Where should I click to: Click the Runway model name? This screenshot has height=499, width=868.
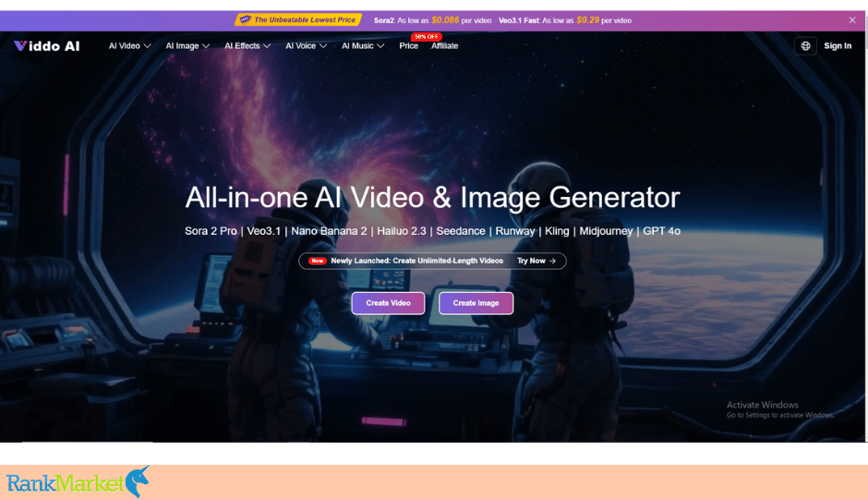point(515,231)
